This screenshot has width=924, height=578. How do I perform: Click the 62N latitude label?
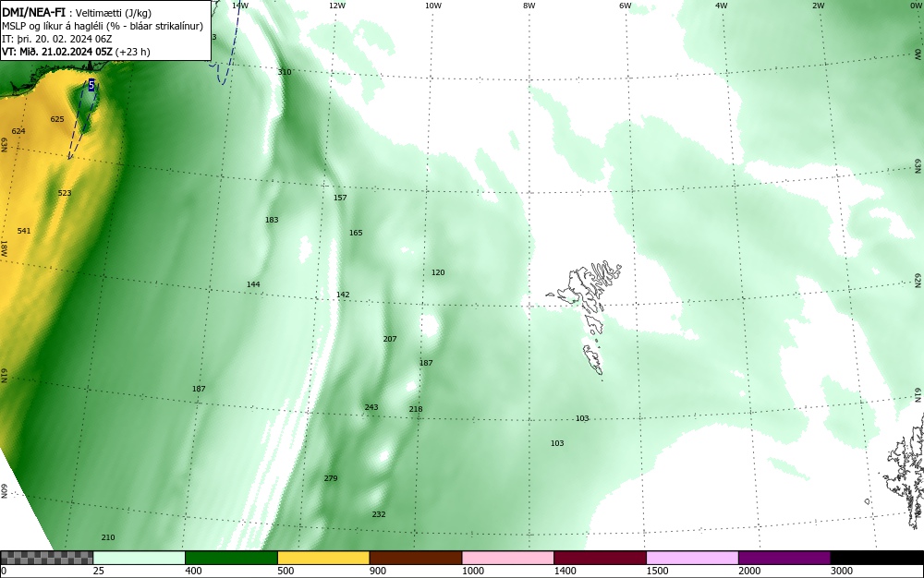click(x=918, y=280)
